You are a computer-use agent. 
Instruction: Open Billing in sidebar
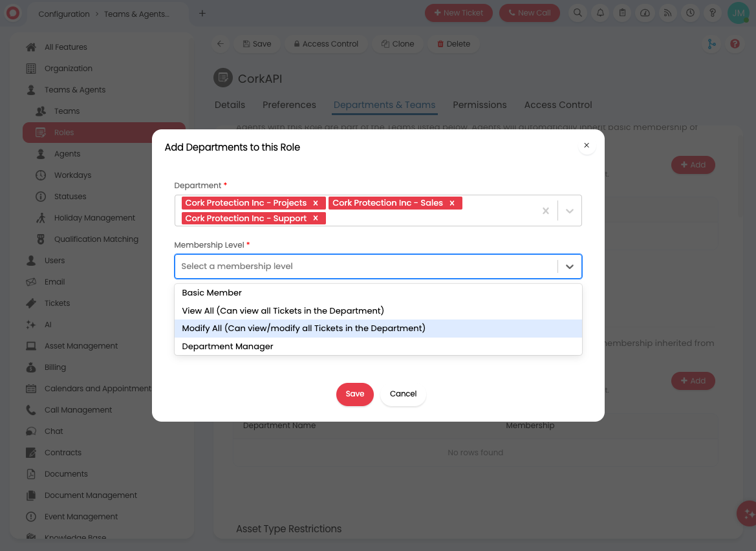coord(55,367)
